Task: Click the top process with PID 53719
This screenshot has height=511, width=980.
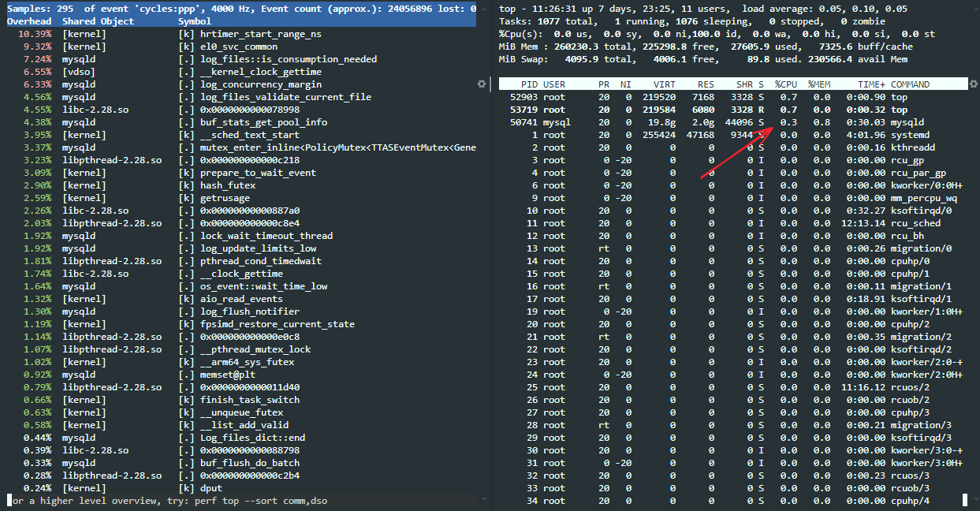Action: (x=733, y=110)
